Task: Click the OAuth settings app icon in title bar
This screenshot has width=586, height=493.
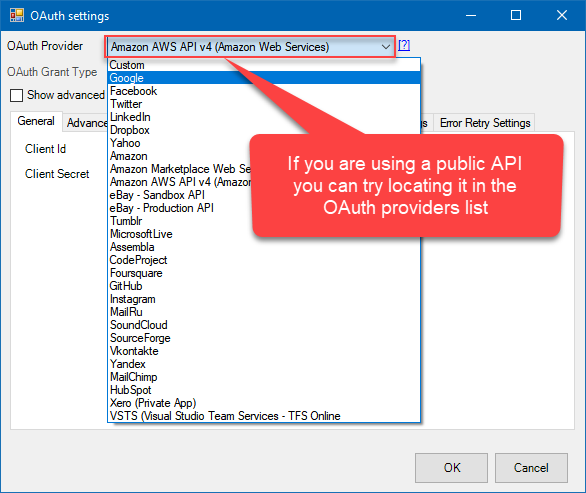Action: click(x=17, y=15)
